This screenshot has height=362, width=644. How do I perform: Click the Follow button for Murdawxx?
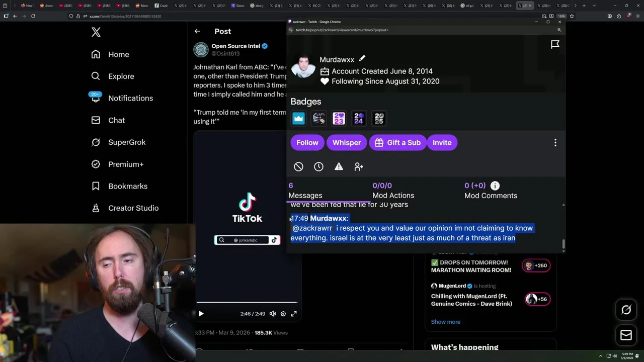pos(307,142)
